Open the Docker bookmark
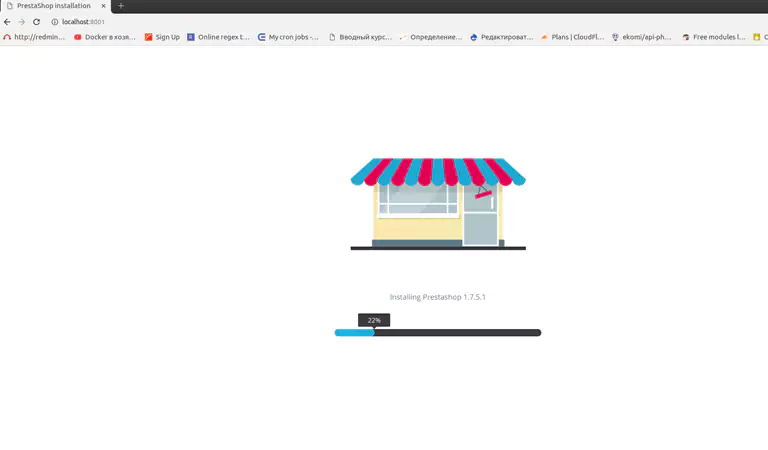The height and width of the screenshot is (450, 768). [104, 37]
